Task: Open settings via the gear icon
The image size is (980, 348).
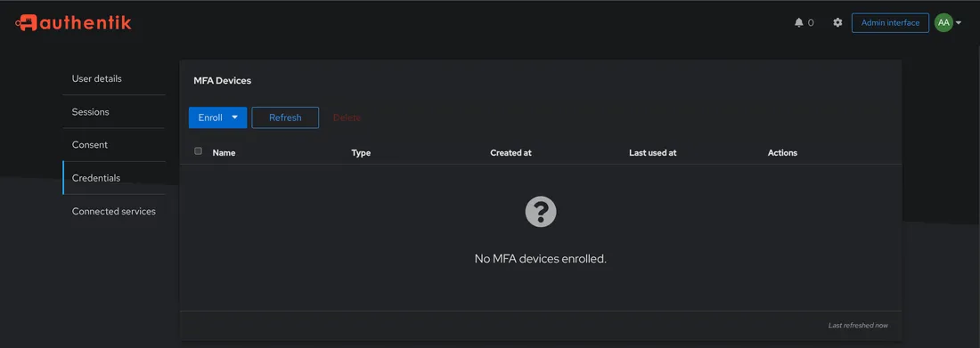Action: coord(837,22)
